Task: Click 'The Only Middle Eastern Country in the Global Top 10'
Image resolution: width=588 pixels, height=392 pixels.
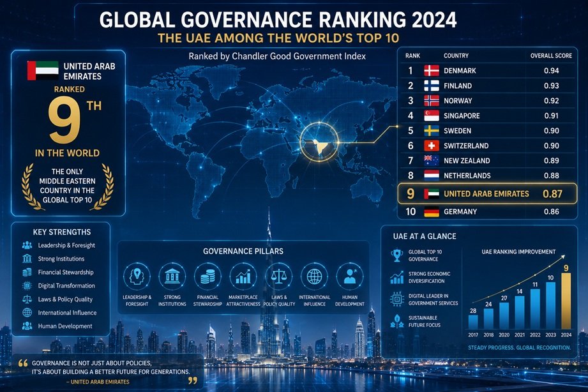Action: [x=67, y=186]
